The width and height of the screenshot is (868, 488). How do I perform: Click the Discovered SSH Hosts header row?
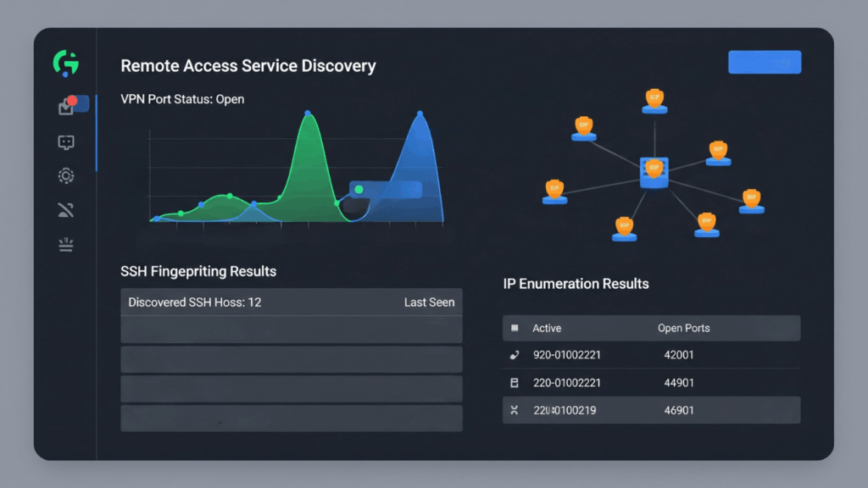click(x=291, y=302)
